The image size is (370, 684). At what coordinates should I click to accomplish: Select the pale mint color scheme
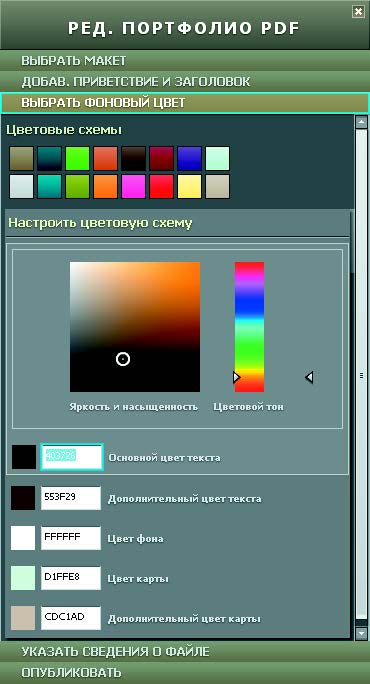217,158
